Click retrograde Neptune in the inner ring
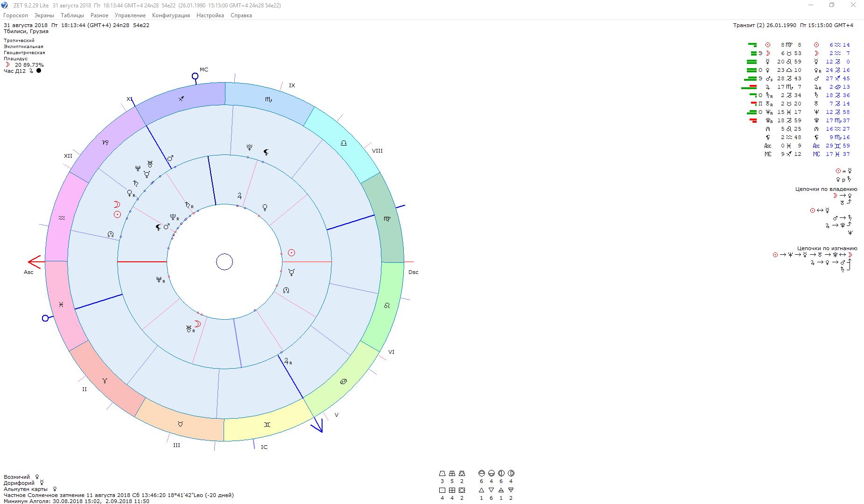864x504 pixels. coord(161,280)
